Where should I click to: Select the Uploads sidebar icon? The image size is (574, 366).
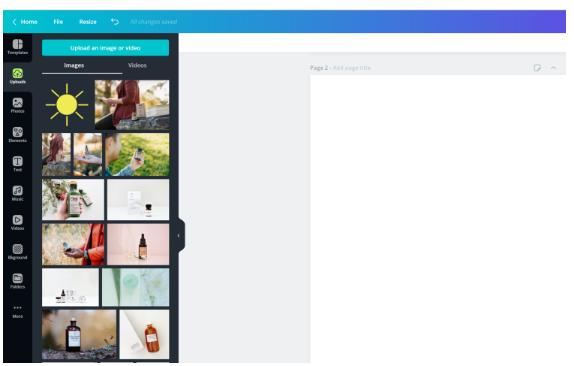(17, 76)
